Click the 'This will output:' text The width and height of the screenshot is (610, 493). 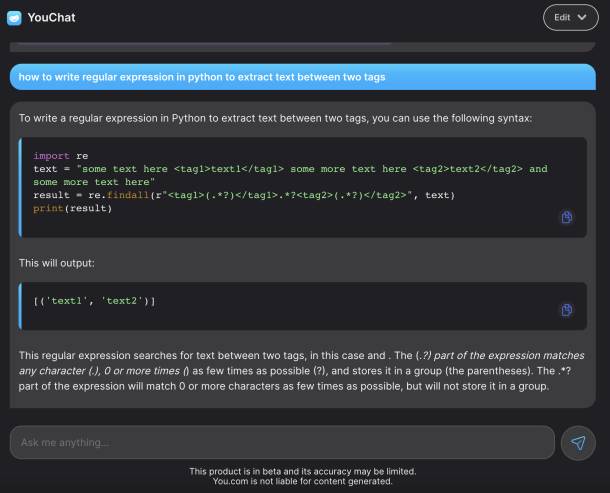57,263
